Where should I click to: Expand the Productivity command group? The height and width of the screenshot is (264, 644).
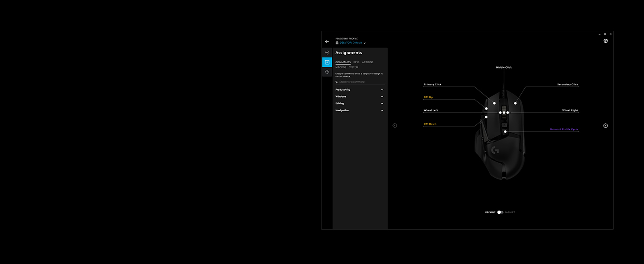click(x=382, y=90)
